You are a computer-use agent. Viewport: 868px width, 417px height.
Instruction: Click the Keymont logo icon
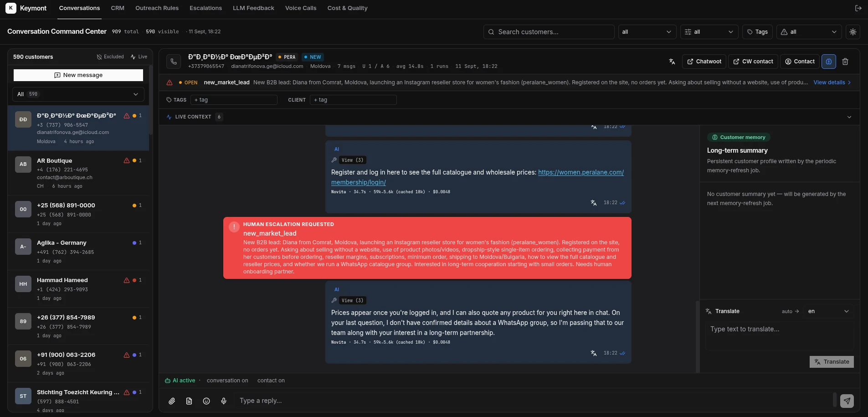[11, 8]
